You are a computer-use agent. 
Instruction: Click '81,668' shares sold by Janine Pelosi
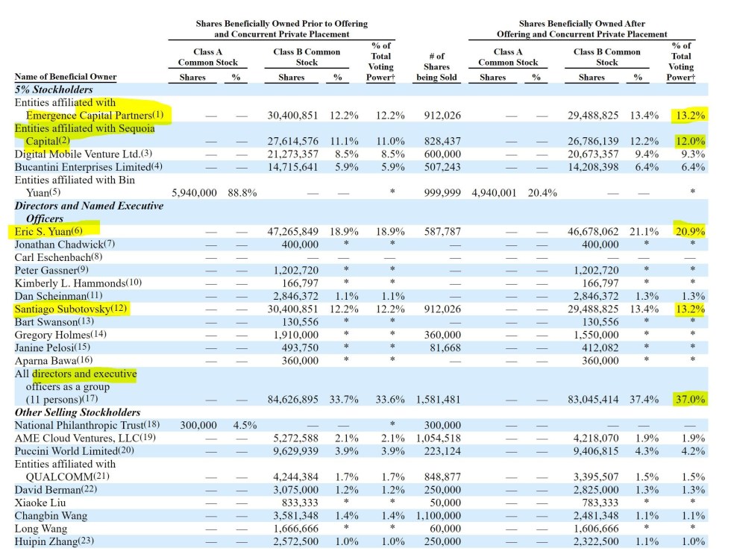point(445,348)
